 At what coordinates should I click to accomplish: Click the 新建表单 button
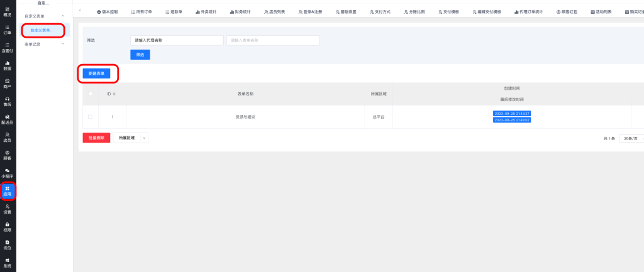click(97, 73)
